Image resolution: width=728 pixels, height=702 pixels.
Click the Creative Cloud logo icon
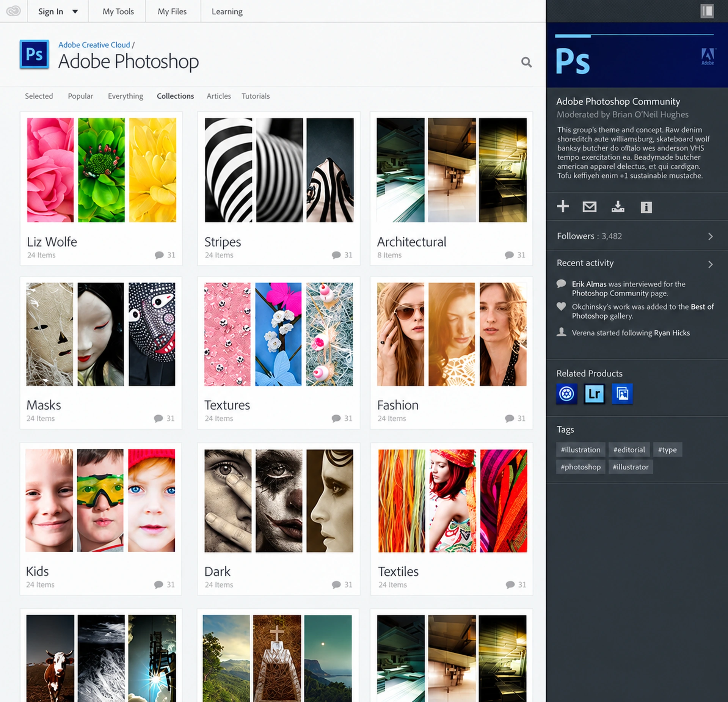14,11
